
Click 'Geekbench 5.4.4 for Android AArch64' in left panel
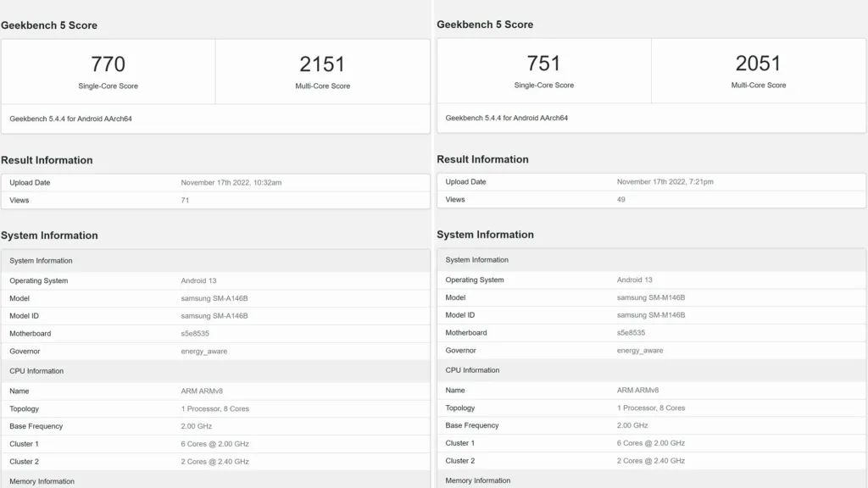71,119
